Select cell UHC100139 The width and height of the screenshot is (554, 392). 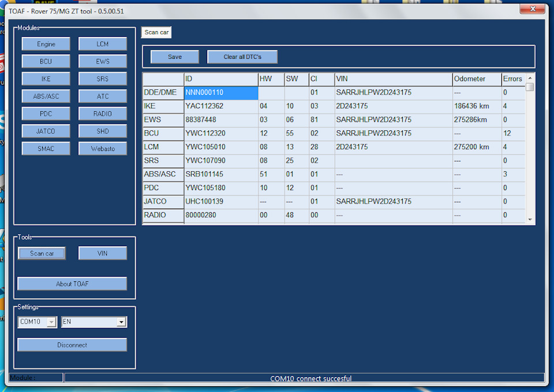tap(221, 201)
